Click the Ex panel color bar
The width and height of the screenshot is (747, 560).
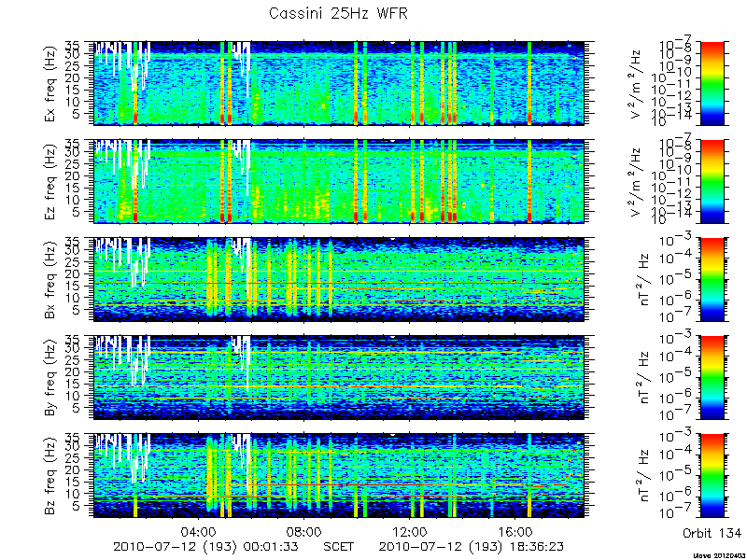pyautogui.click(x=712, y=83)
